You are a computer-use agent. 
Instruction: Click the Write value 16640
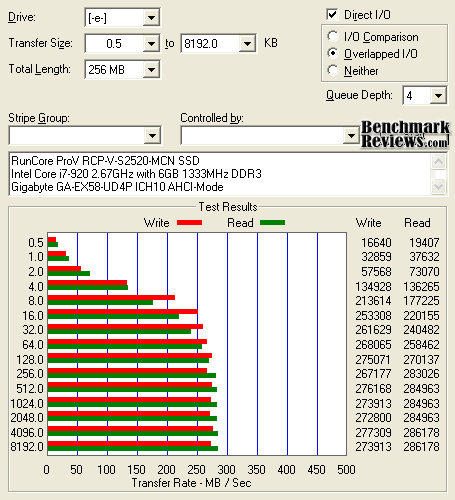(x=376, y=243)
